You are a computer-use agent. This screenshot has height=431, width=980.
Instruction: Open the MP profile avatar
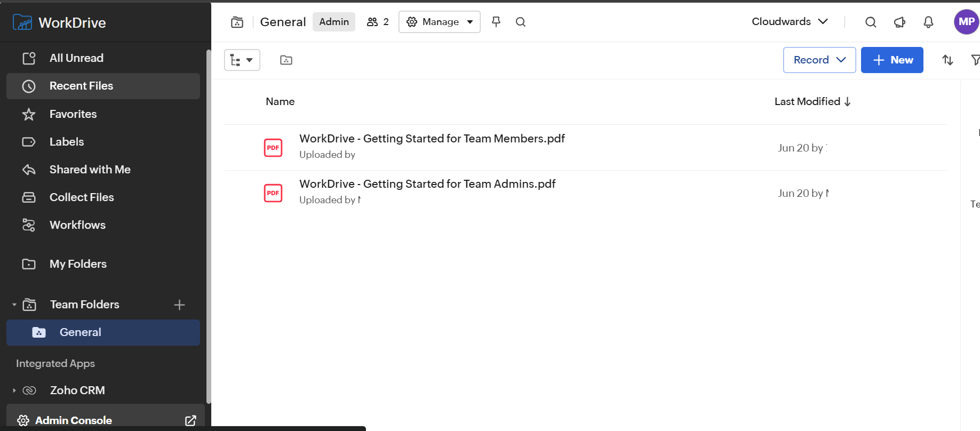[966, 22]
